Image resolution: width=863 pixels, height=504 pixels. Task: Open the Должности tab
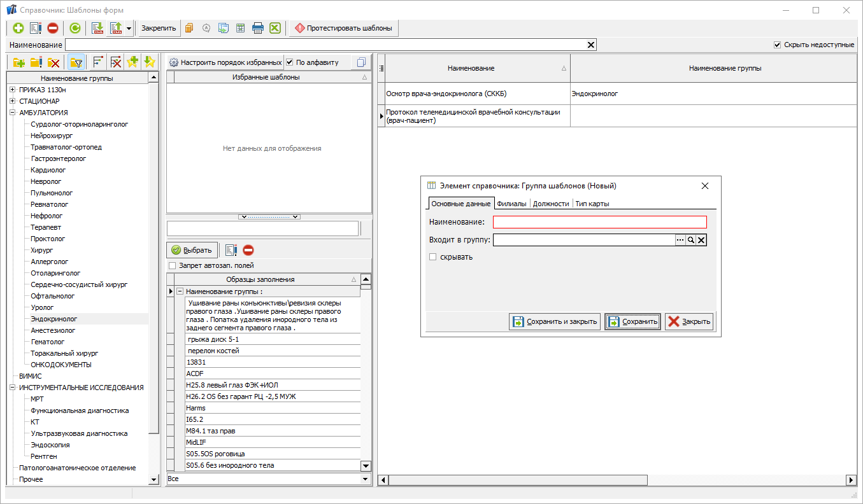click(x=550, y=204)
